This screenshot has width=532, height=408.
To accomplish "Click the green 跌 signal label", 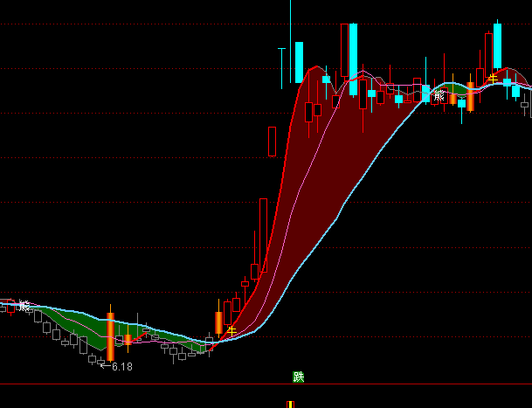I will (x=299, y=377).
